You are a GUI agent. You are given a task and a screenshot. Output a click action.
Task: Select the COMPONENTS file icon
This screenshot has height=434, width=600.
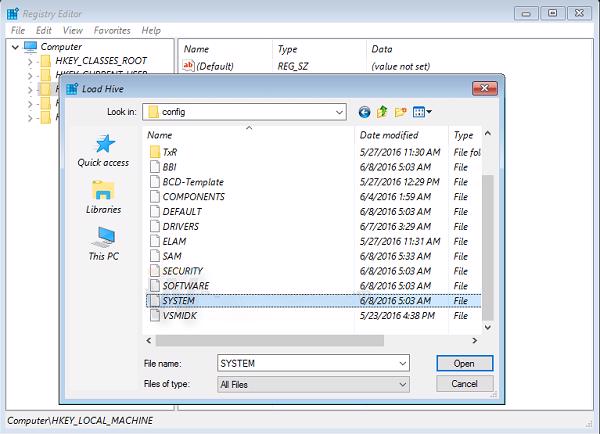pyautogui.click(x=155, y=197)
